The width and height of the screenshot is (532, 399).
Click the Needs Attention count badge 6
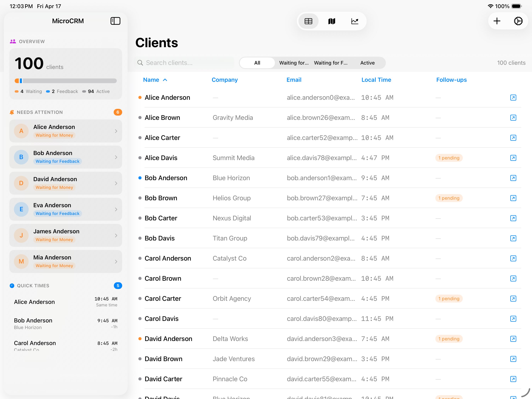tap(118, 112)
